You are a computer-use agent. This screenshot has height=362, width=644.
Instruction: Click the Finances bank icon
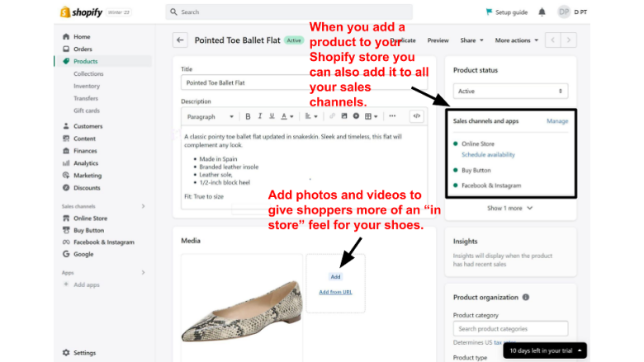pyautogui.click(x=66, y=150)
